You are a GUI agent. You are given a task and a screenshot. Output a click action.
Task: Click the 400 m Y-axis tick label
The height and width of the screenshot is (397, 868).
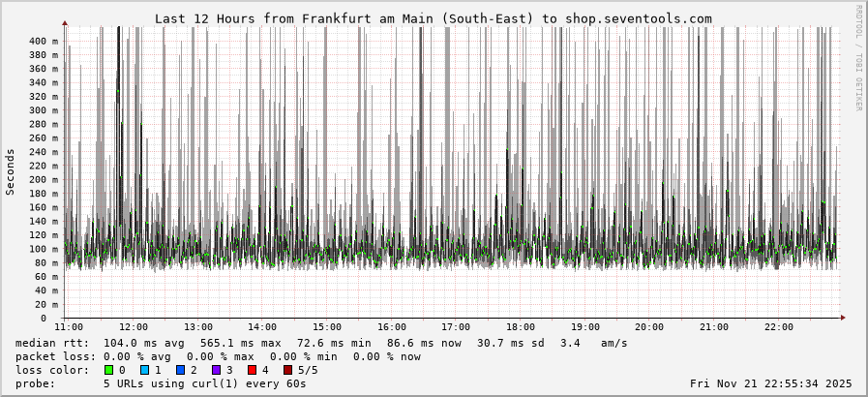pyautogui.click(x=43, y=41)
